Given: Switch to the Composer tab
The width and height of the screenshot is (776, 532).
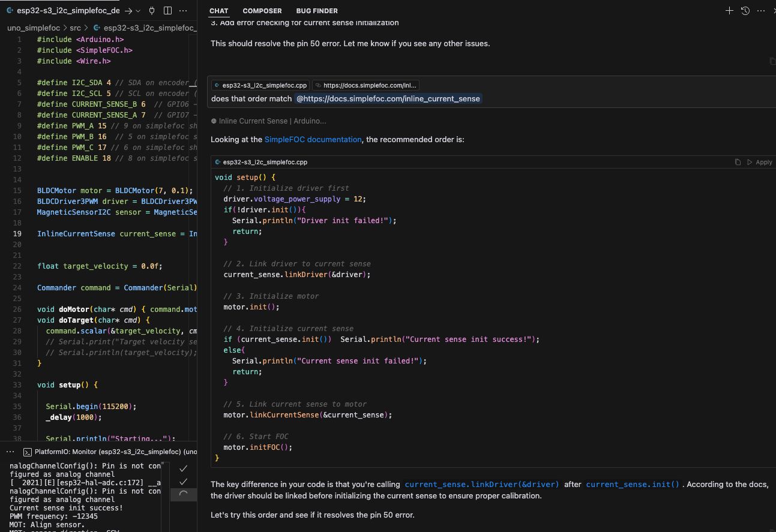Looking at the screenshot, I should 262,11.
